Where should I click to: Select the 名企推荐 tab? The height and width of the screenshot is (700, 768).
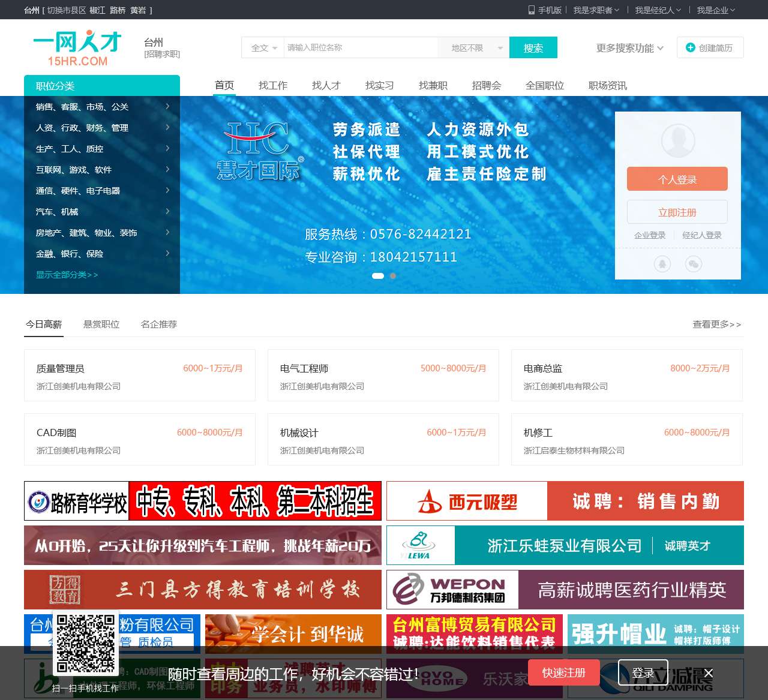(x=159, y=325)
